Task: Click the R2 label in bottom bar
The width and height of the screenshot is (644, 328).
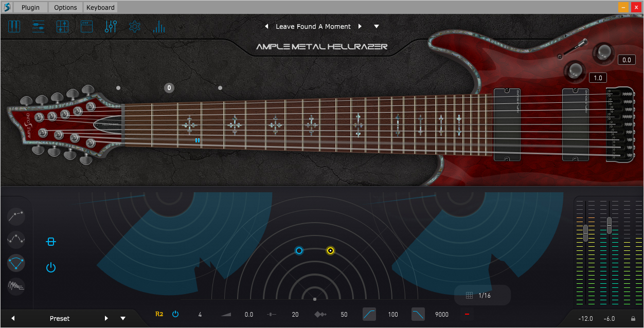Action: pyautogui.click(x=159, y=314)
